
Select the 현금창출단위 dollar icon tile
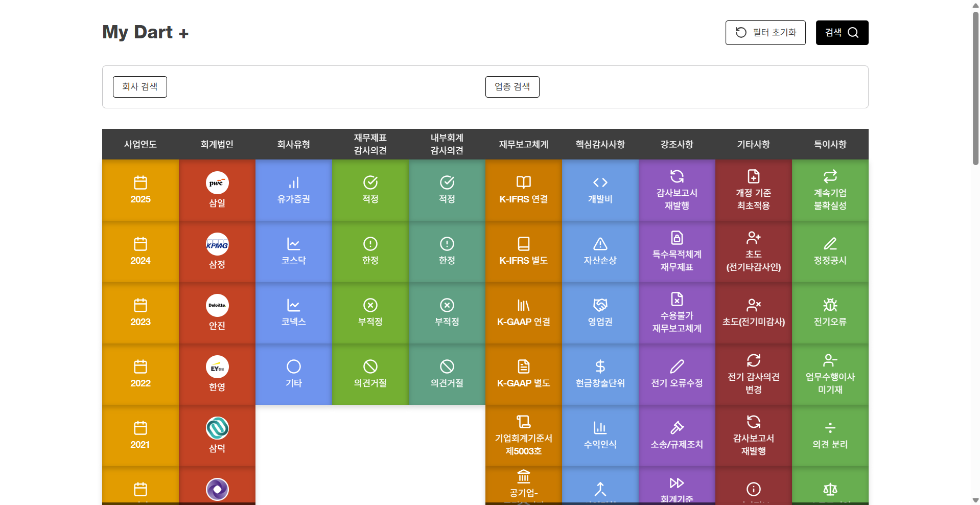pyautogui.click(x=600, y=374)
